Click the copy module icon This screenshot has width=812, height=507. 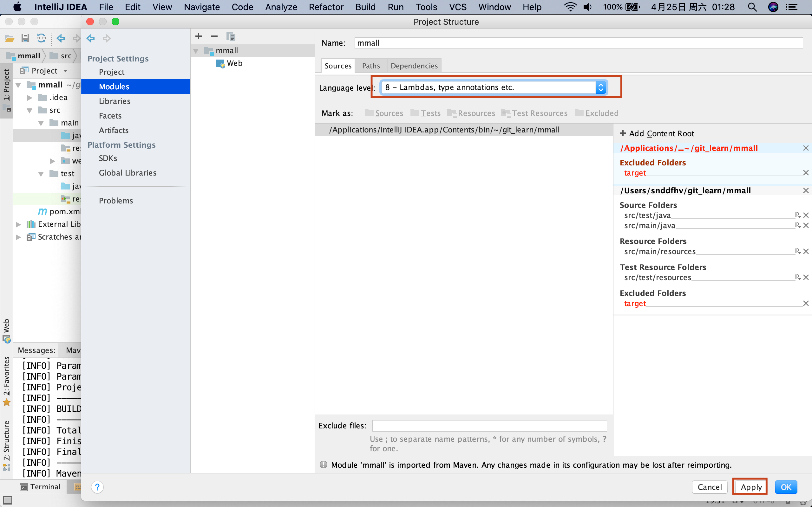pos(231,36)
